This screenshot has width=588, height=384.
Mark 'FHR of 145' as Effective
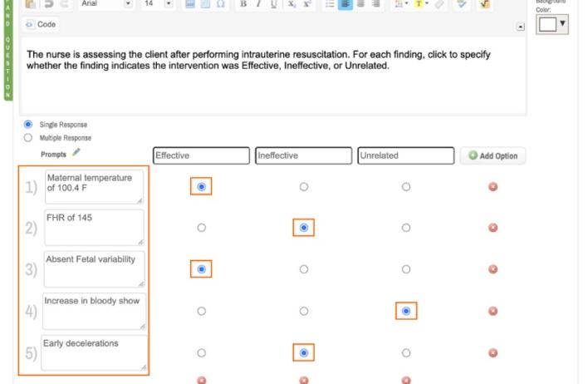coord(201,228)
